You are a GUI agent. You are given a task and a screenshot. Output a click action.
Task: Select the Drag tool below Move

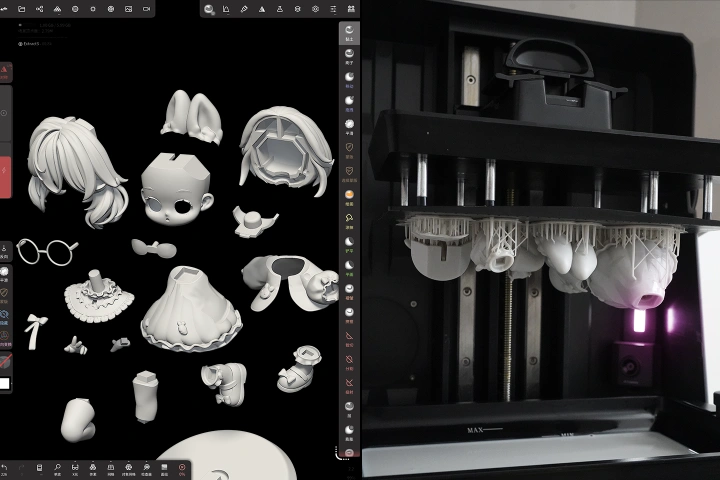(x=349, y=103)
